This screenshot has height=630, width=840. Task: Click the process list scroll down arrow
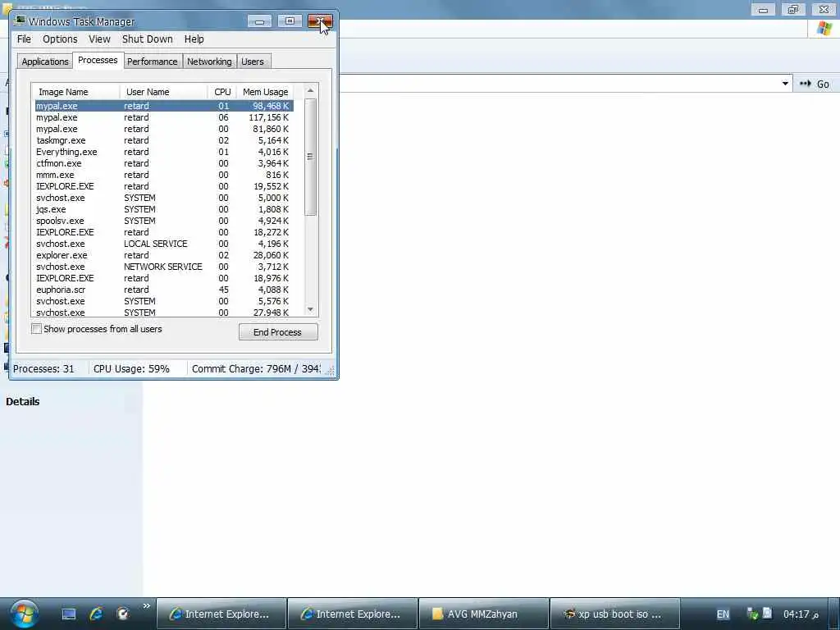pyautogui.click(x=310, y=309)
